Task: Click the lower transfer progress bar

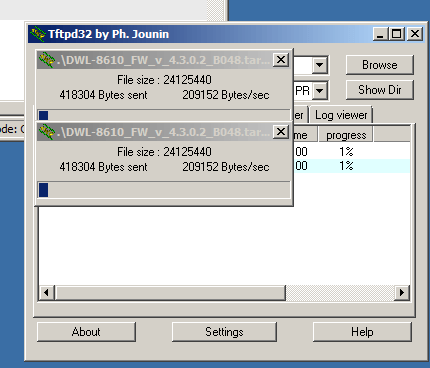Action: point(164,190)
